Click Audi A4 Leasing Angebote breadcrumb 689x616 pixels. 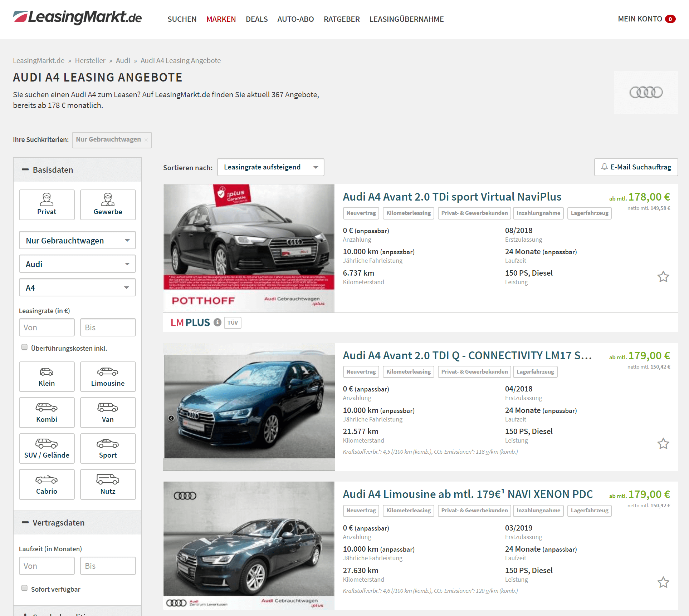pyautogui.click(x=180, y=60)
